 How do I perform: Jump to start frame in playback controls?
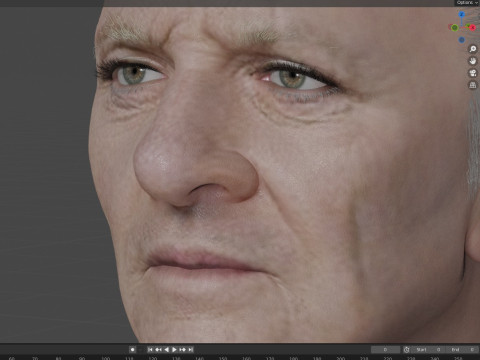(x=150, y=349)
